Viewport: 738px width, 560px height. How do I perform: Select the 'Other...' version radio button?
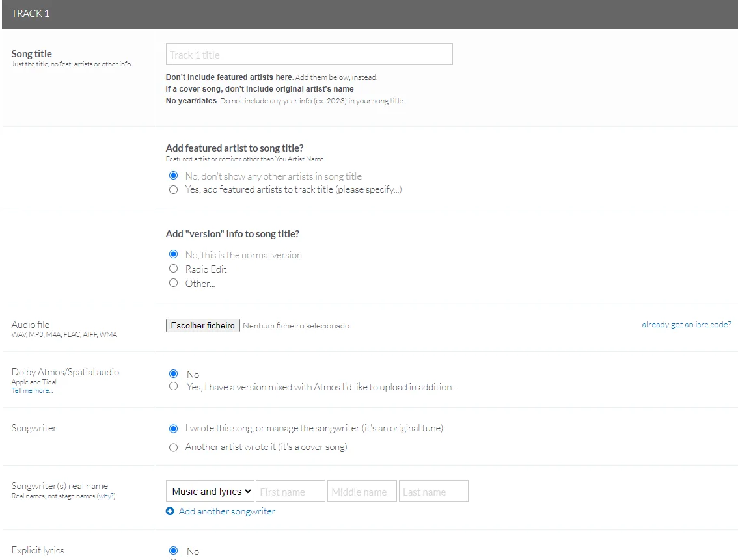pyautogui.click(x=173, y=283)
